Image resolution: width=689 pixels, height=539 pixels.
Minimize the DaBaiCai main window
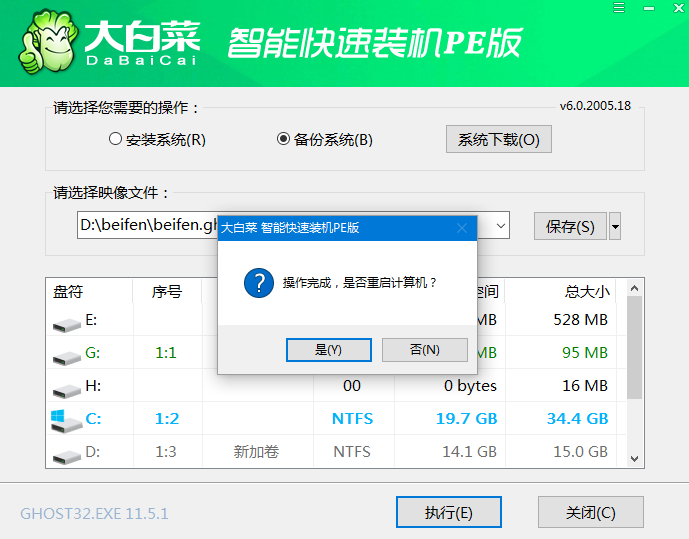tap(649, 8)
